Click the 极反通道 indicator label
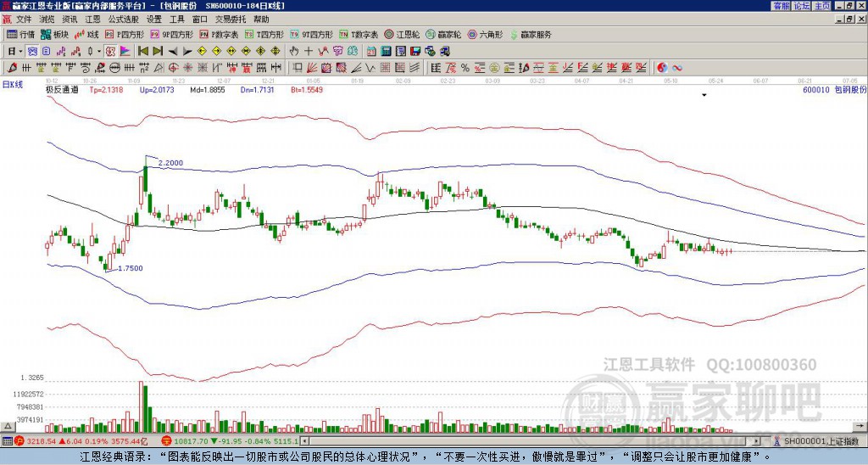Screen dimensions: 868x465 62,90
